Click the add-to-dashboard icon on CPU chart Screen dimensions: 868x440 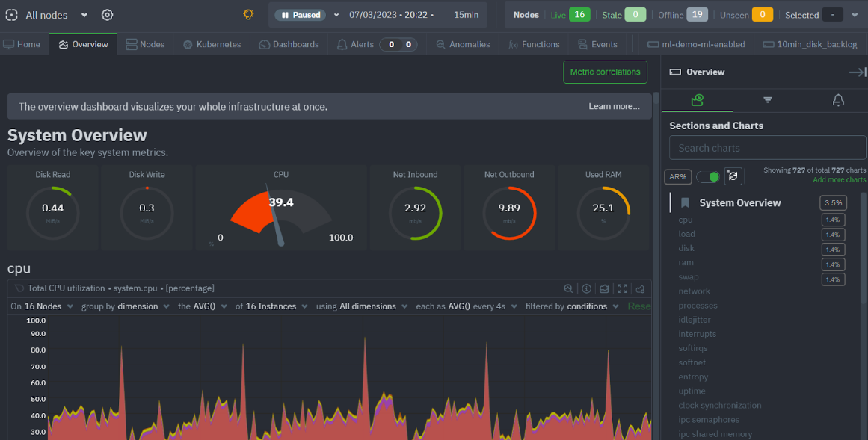(x=641, y=288)
